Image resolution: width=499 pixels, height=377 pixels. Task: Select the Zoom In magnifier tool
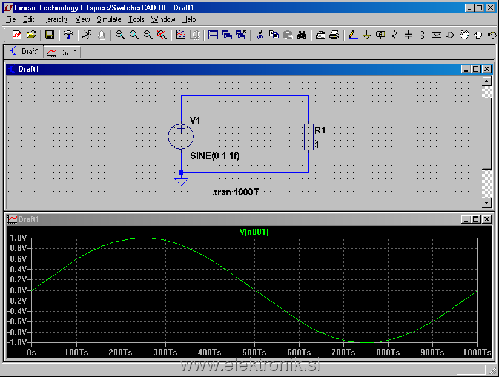pos(120,35)
